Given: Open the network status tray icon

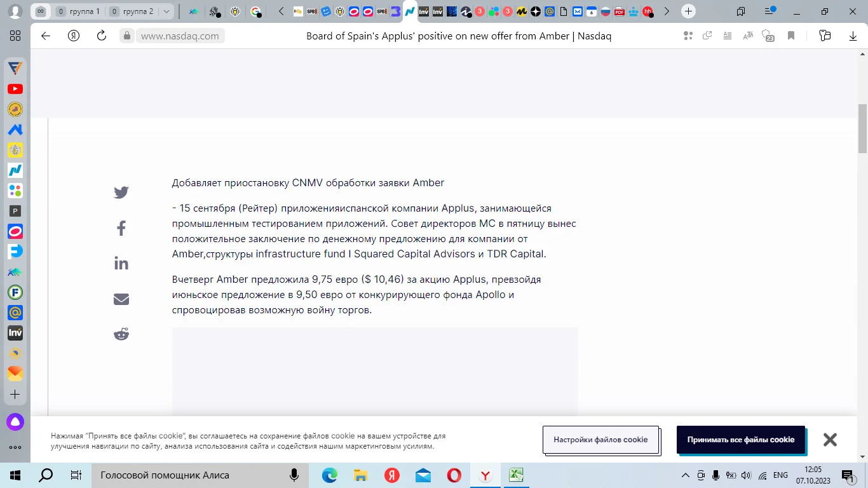Looking at the screenshot, I should (x=763, y=475).
